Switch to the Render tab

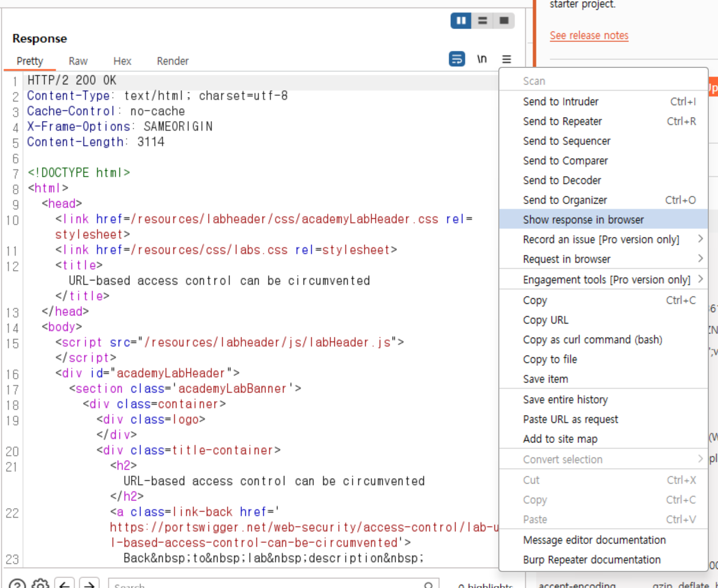tap(173, 61)
